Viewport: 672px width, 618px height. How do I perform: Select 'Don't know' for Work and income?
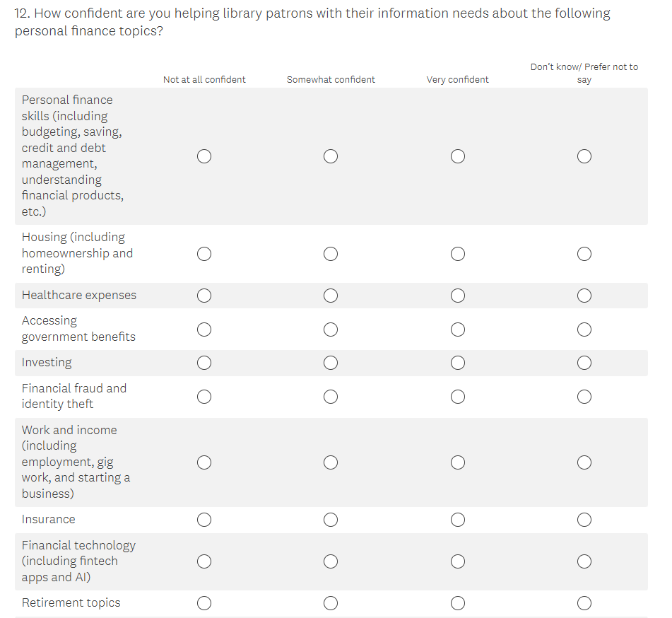coord(584,462)
